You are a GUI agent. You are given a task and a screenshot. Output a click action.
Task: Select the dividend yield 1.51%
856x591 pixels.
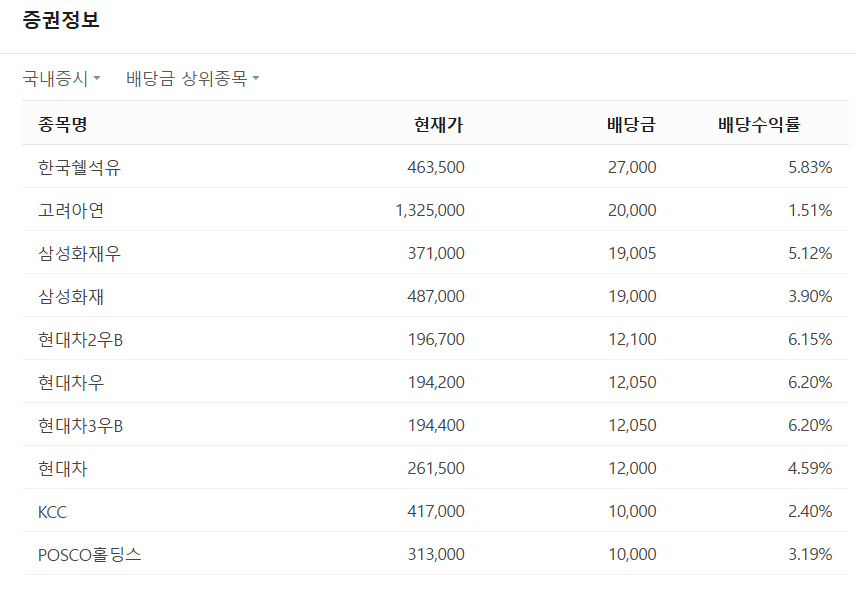pos(810,210)
